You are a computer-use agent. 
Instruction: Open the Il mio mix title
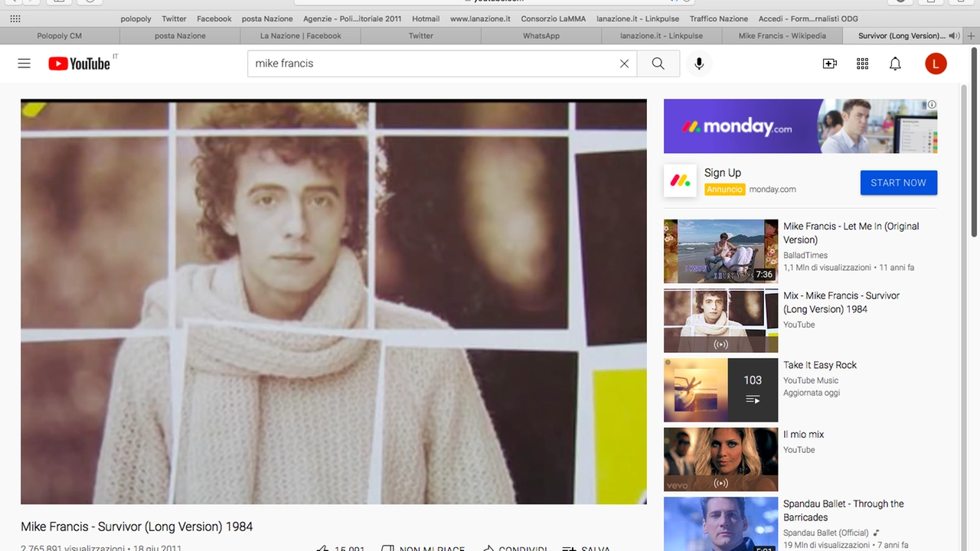(804, 435)
